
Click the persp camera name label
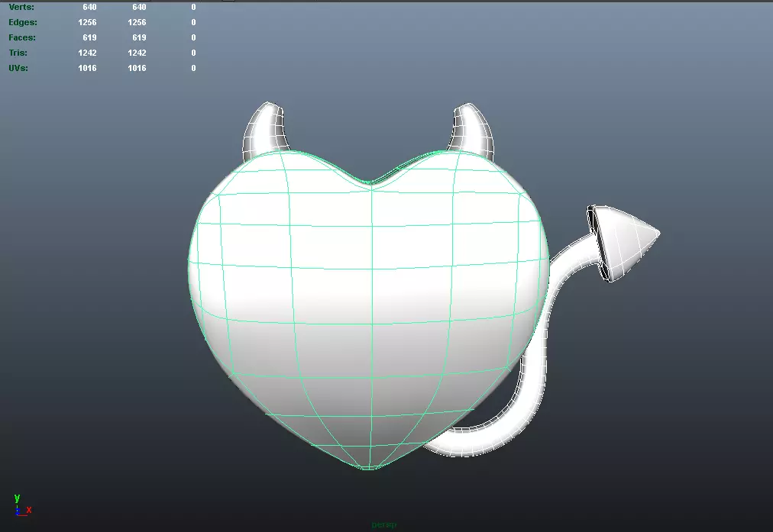click(383, 524)
